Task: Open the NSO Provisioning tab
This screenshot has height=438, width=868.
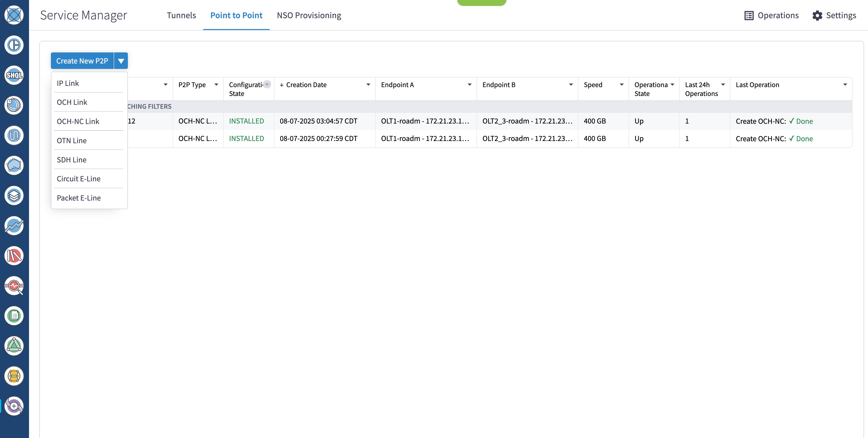Action: pyautogui.click(x=309, y=15)
